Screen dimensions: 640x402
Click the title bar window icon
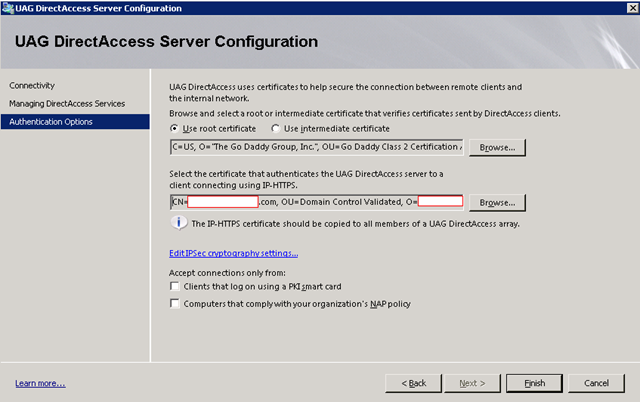tap(8, 8)
